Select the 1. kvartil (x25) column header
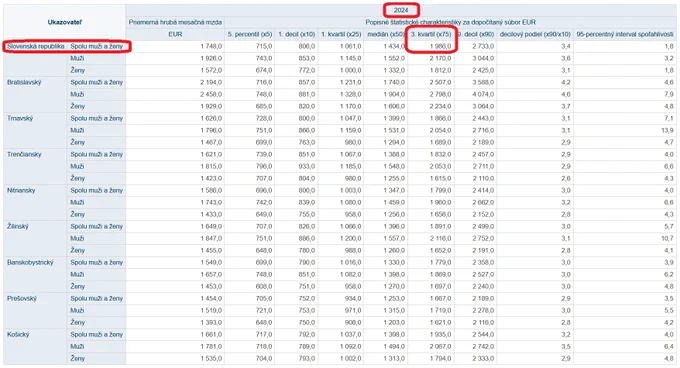 pyautogui.click(x=341, y=34)
